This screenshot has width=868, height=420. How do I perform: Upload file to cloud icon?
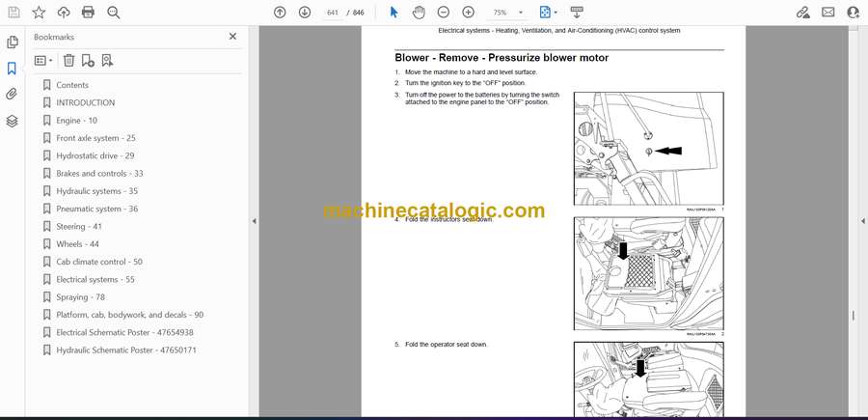point(64,13)
